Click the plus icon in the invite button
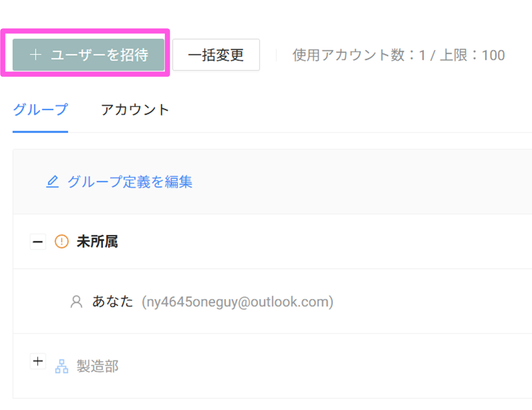The width and height of the screenshot is (532, 410). pyautogui.click(x=35, y=55)
